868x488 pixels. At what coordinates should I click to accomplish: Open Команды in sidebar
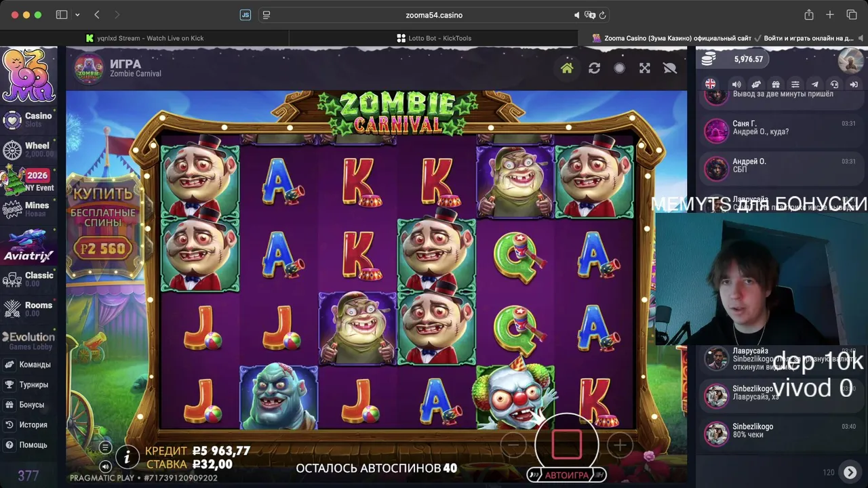point(27,365)
